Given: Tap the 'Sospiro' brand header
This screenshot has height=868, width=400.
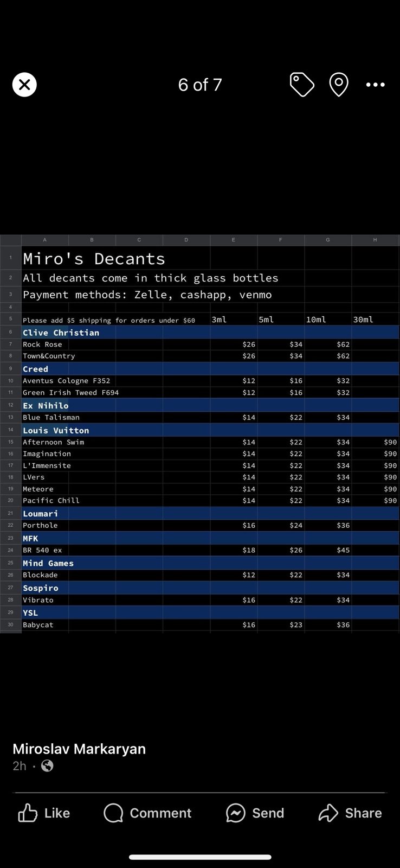Looking at the screenshot, I should (x=40, y=588).
